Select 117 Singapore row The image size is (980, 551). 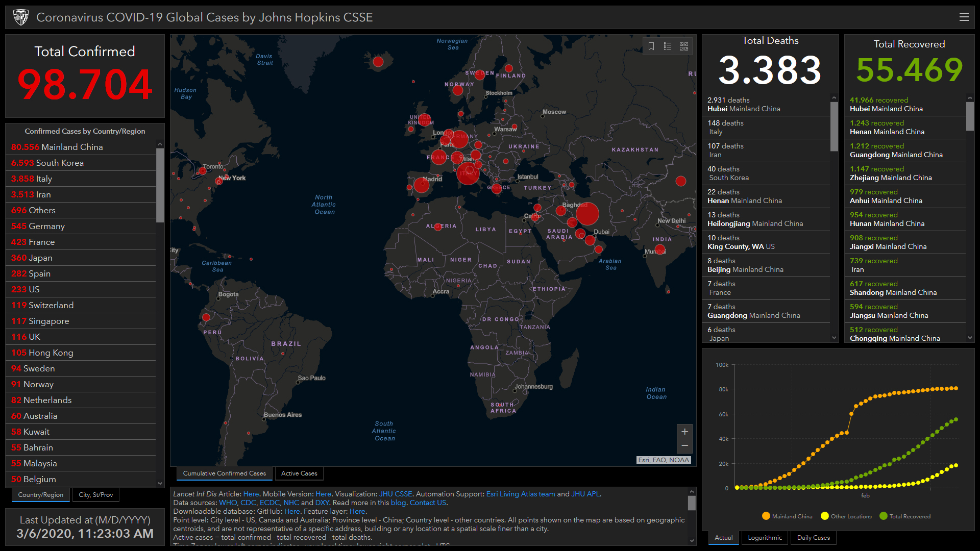(81, 321)
